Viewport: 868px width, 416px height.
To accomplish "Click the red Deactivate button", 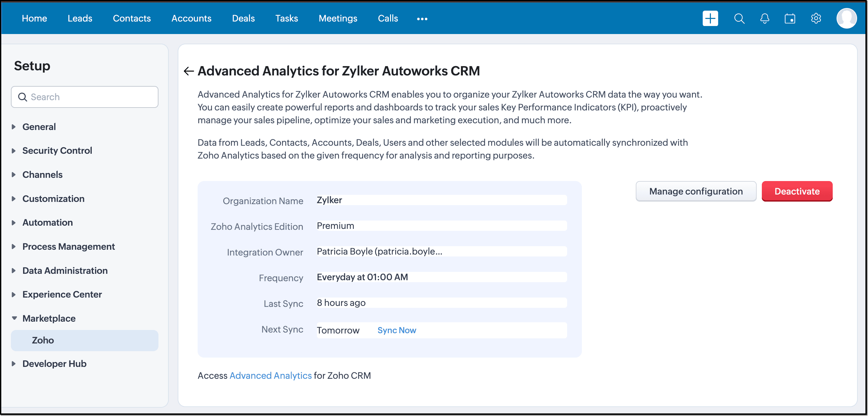I will coord(796,191).
